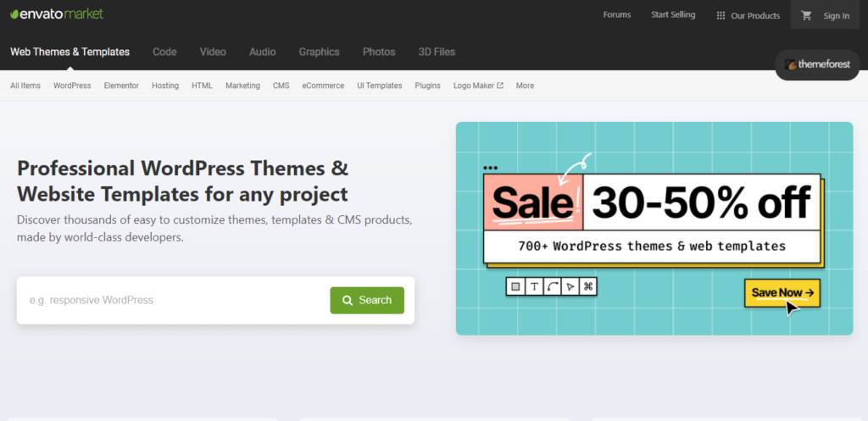Viewport: 868px width, 421px height.
Task: Open the Marketing submenu item
Action: [242, 86]
